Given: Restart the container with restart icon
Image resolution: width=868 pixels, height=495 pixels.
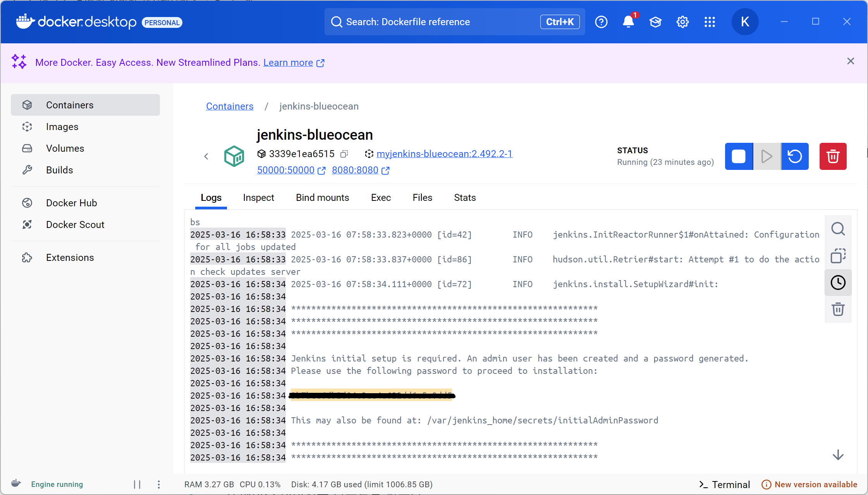Looking at the screenshot, I should coord(795,156).
